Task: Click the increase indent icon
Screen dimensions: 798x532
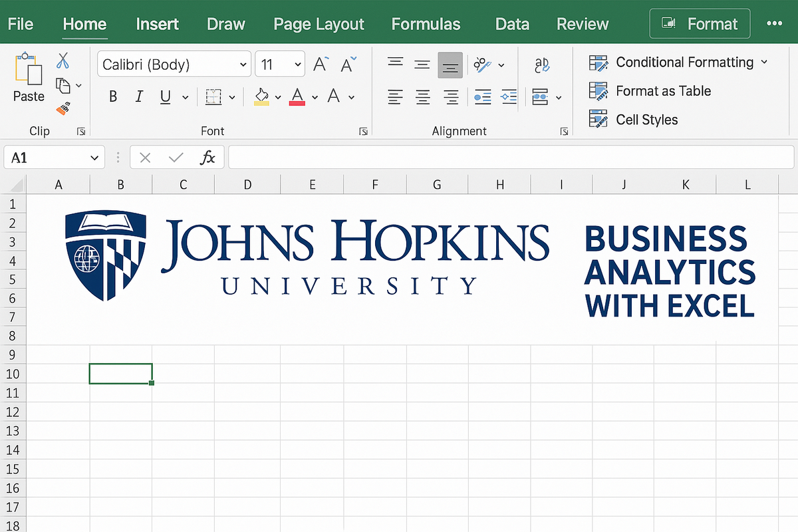Action: coord(509,97)
